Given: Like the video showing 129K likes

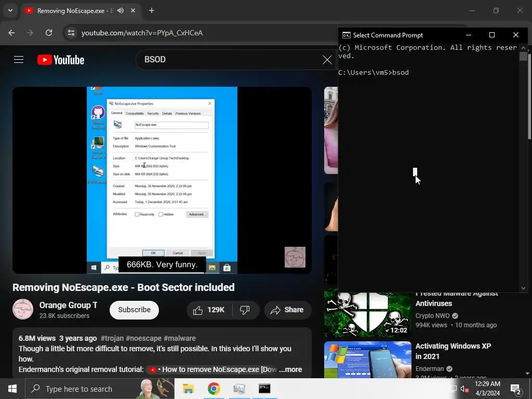Looking at the screenshot, I should click(x=209, y=310).
